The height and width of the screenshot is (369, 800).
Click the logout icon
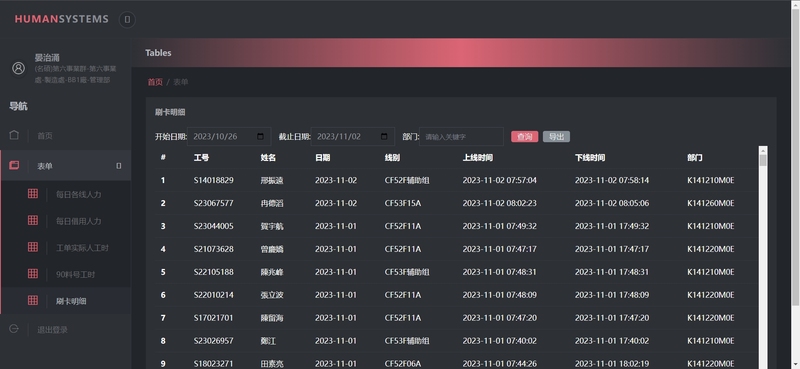(14, 329)
